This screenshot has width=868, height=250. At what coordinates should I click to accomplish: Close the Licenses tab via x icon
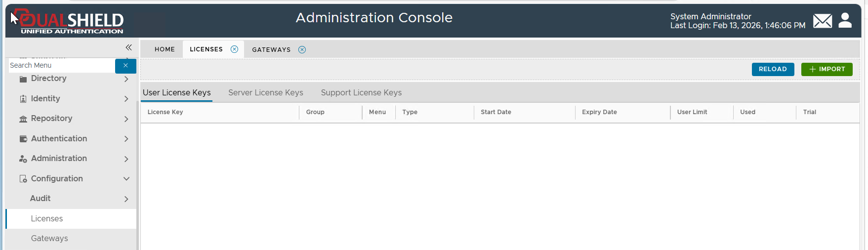(x=234, y=49)
